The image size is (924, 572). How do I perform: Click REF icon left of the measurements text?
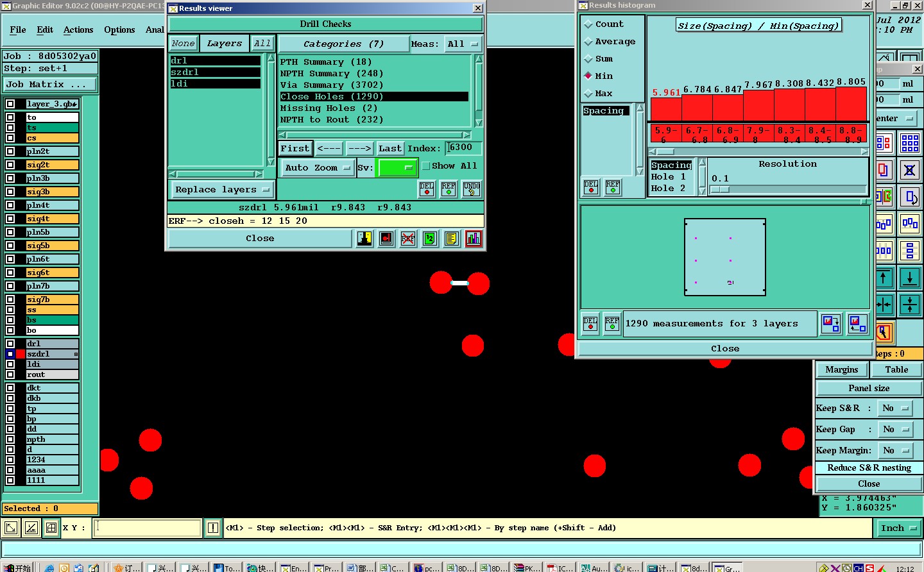(612, 324)
